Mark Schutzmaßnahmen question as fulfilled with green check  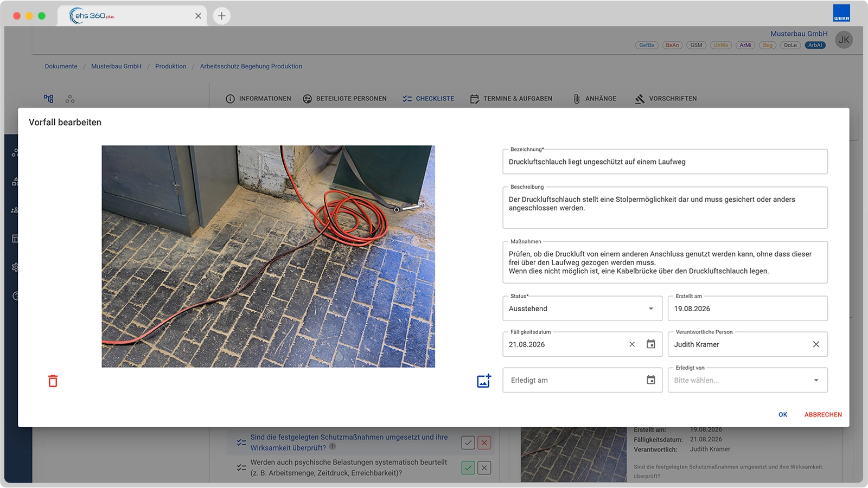[x=468, y=442]
